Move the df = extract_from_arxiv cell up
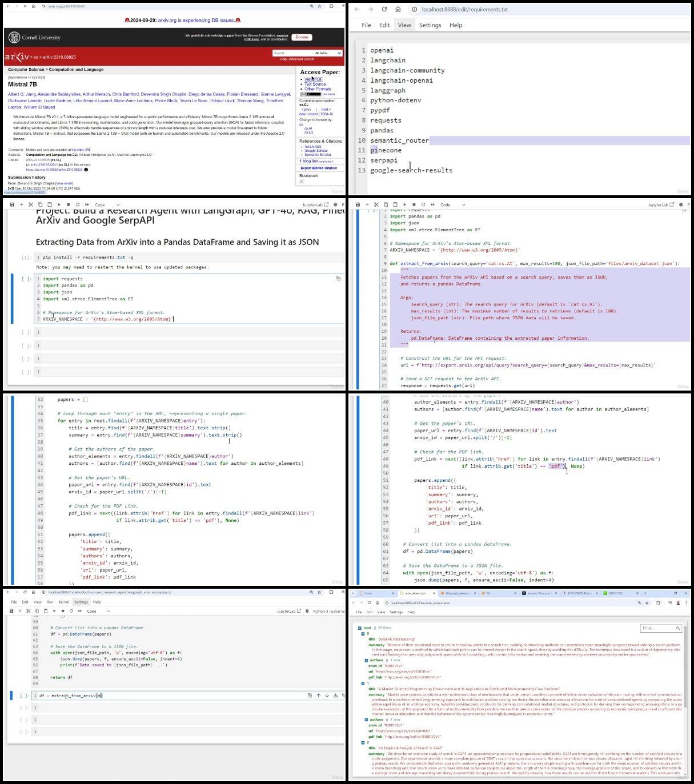Image resolution: width=694 pixels, height=784 pixels. (318, 695)
